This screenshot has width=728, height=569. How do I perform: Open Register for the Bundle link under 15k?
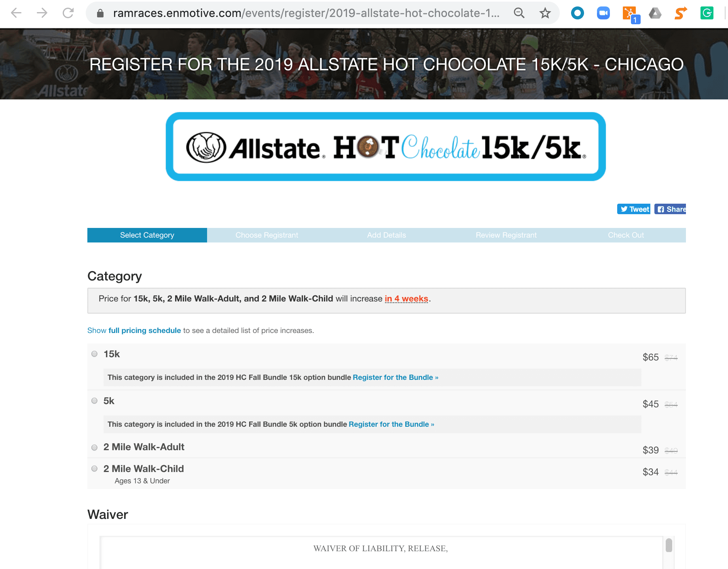[x=395, y=377]
